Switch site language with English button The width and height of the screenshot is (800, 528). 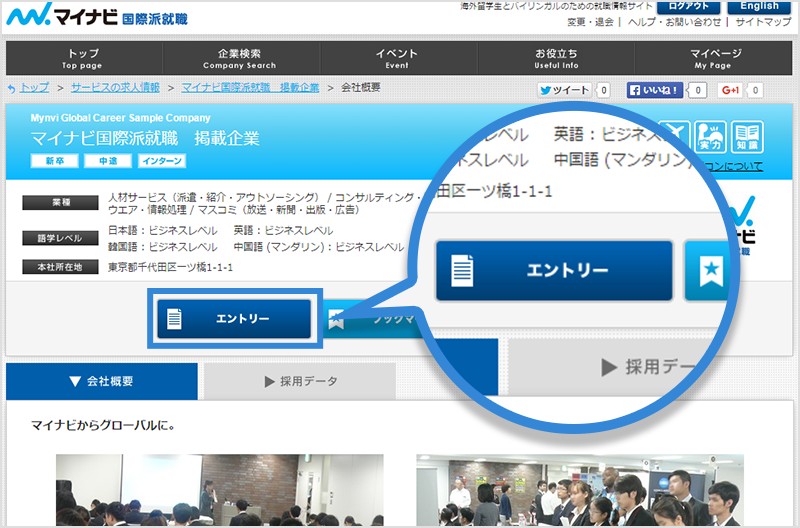tap(759, 7)
